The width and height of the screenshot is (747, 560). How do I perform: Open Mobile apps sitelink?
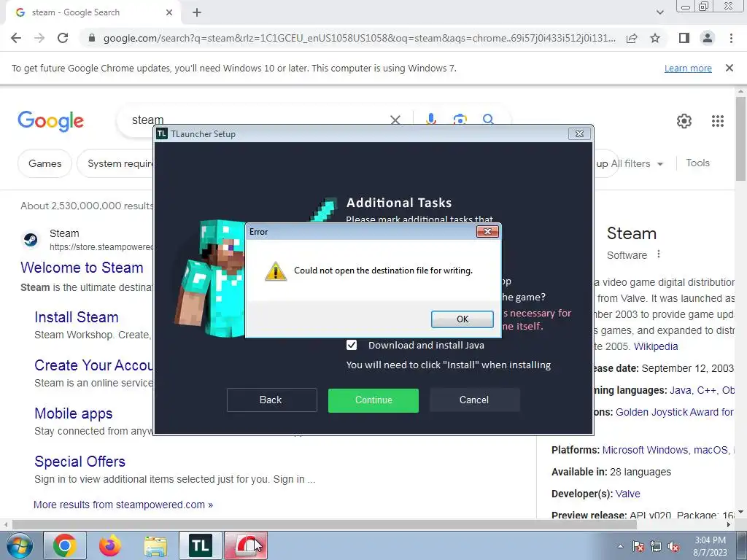74,413
